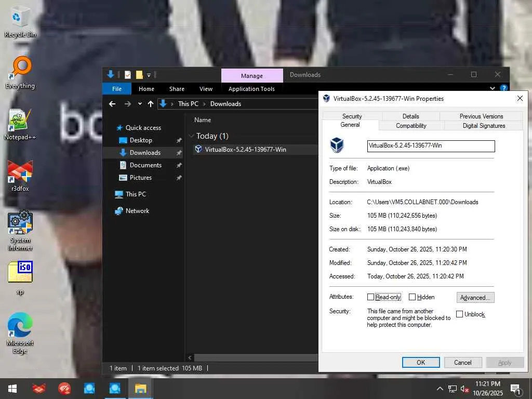Open the Digital Signatures tab
Image resolution: width=532 pixels, height=399 pixels.
(x=484, y=126)
